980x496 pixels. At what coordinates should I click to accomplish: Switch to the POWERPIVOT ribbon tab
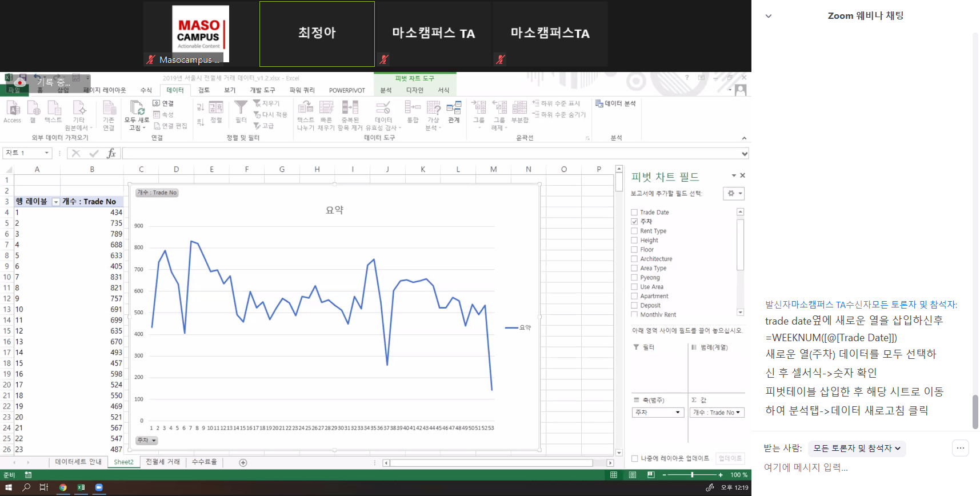tap(347, 90)
